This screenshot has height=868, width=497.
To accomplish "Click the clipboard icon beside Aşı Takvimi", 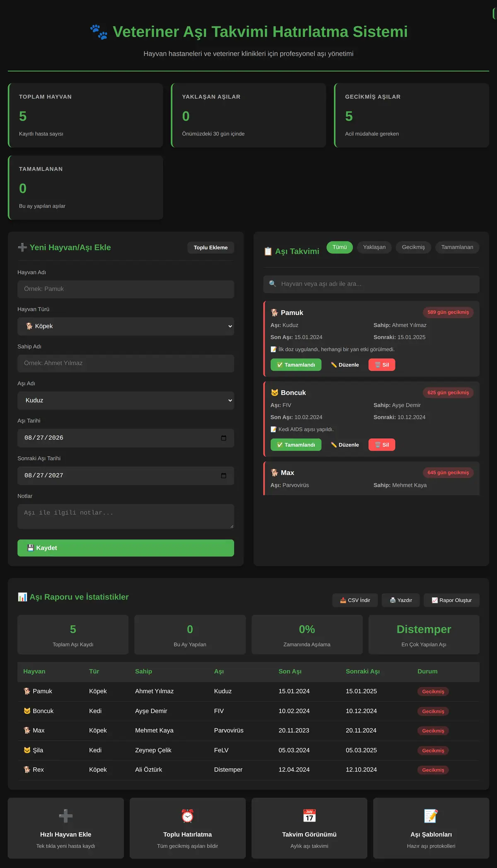I will point(268,251).
